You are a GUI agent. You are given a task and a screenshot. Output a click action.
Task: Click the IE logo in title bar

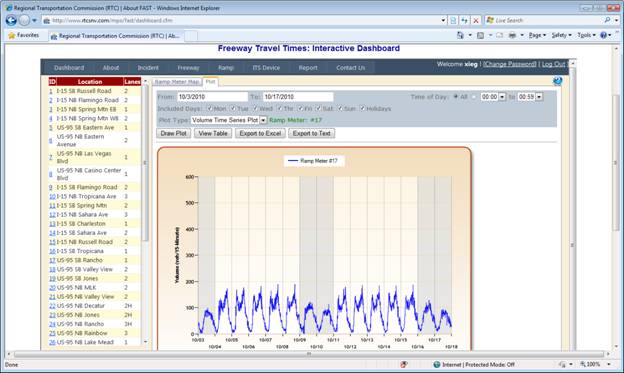point(9,8)
